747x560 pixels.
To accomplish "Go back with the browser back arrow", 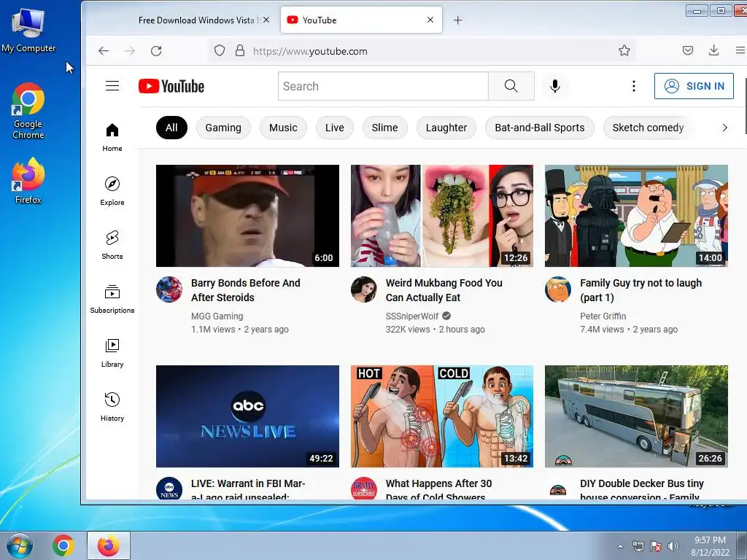I will [104, 51].
